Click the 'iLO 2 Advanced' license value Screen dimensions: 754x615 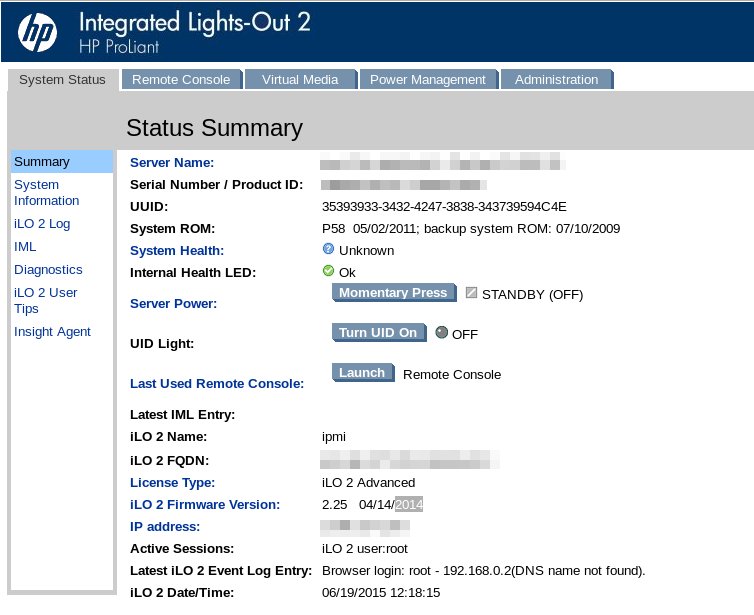coord(368,483)
